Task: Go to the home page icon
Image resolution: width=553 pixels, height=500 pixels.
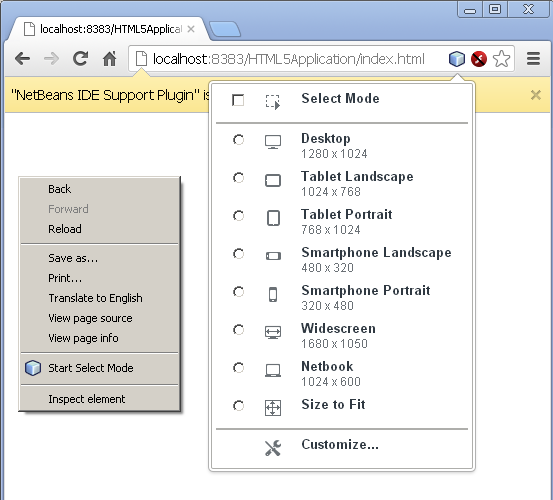Action: pos(110,59)
